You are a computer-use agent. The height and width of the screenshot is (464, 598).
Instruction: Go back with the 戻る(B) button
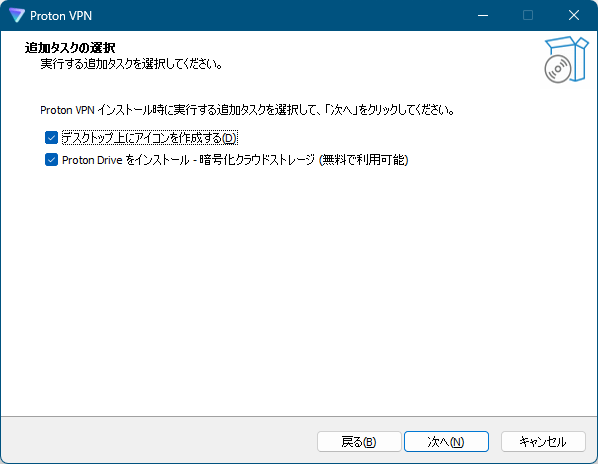pos(359,442)
